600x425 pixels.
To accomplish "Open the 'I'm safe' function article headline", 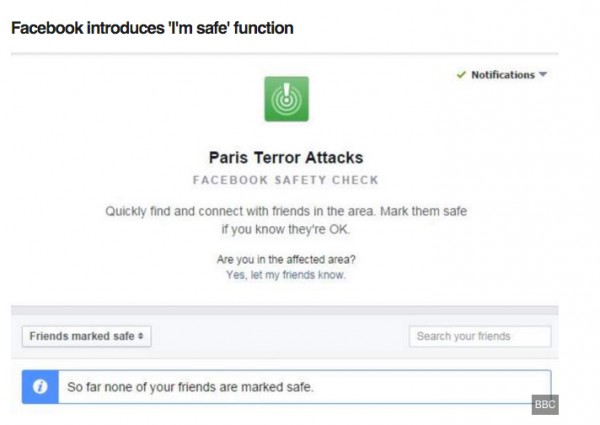I will click(152, 28).
